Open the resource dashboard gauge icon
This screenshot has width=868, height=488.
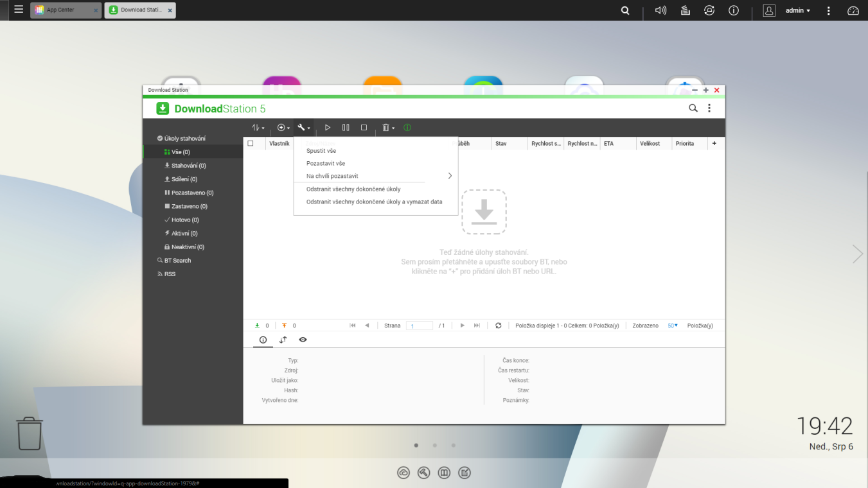[853, 10]
